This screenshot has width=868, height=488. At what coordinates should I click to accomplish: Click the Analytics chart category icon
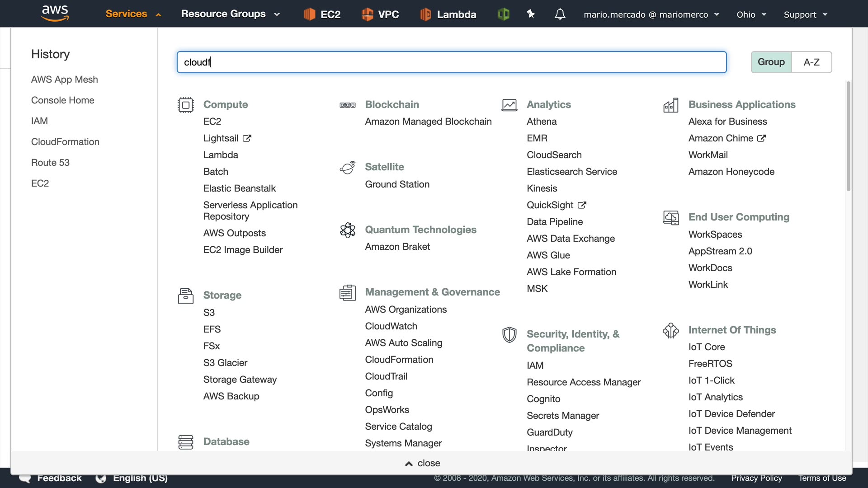509,105
